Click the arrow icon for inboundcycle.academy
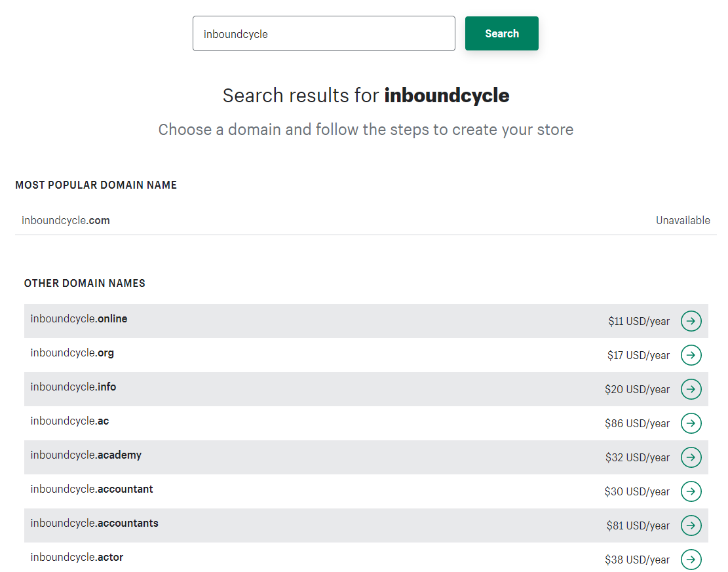728x572 pixels. tap(691, 457)
